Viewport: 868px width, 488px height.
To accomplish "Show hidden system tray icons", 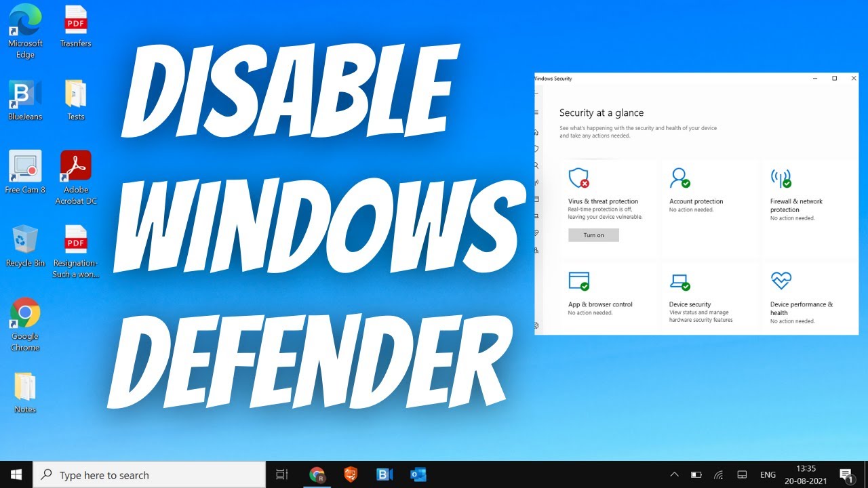I will click(x=674, y=474).
